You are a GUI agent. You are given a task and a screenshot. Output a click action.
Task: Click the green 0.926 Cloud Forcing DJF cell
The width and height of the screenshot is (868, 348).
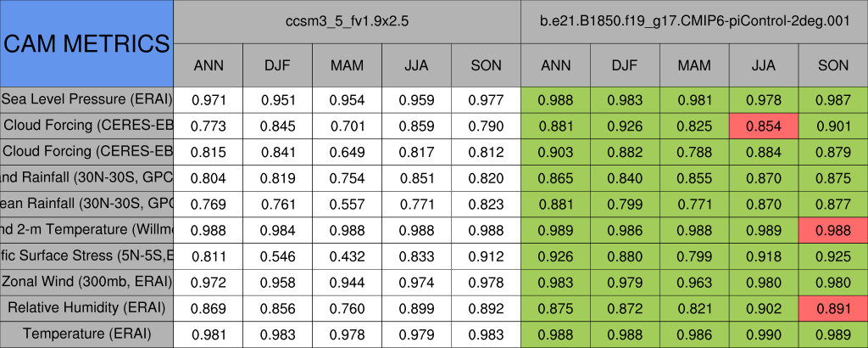point(625,126)
